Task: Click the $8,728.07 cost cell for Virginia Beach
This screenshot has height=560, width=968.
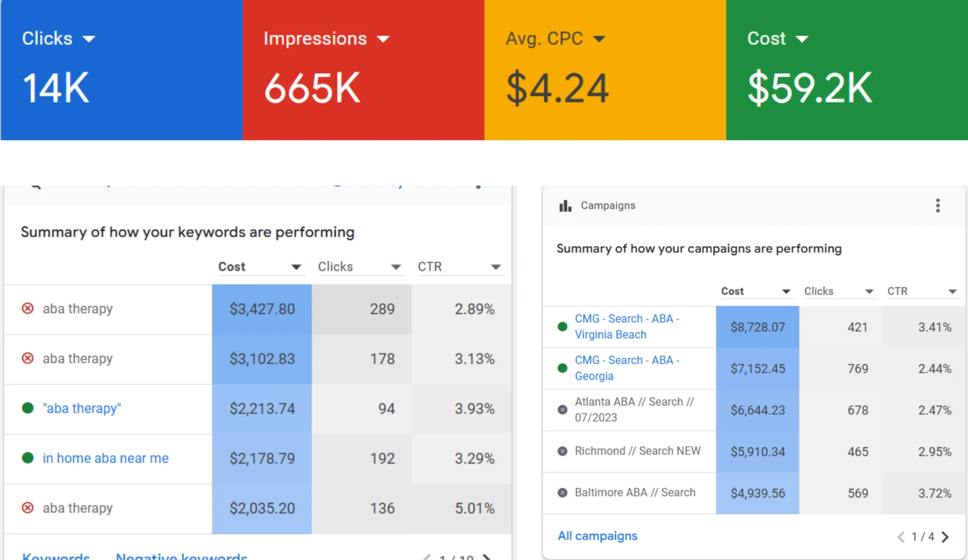Action: pyautogui.click(x=757, y=327)
